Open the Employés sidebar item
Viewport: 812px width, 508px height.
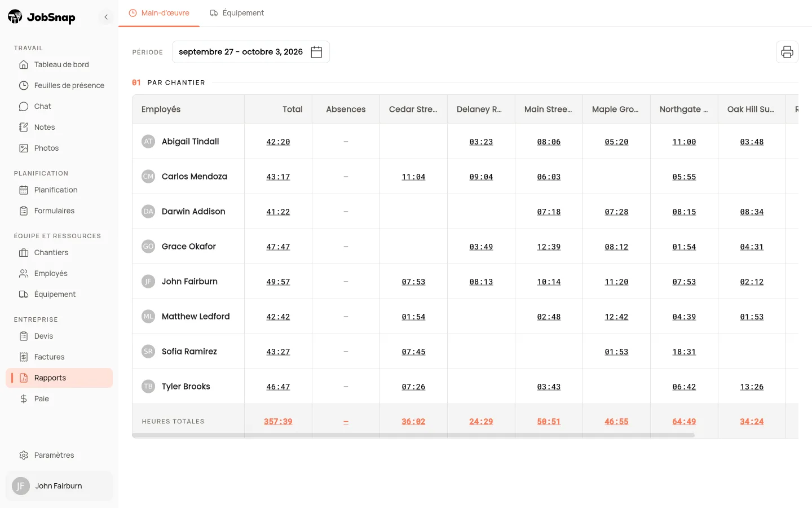[x=59, y=273]
